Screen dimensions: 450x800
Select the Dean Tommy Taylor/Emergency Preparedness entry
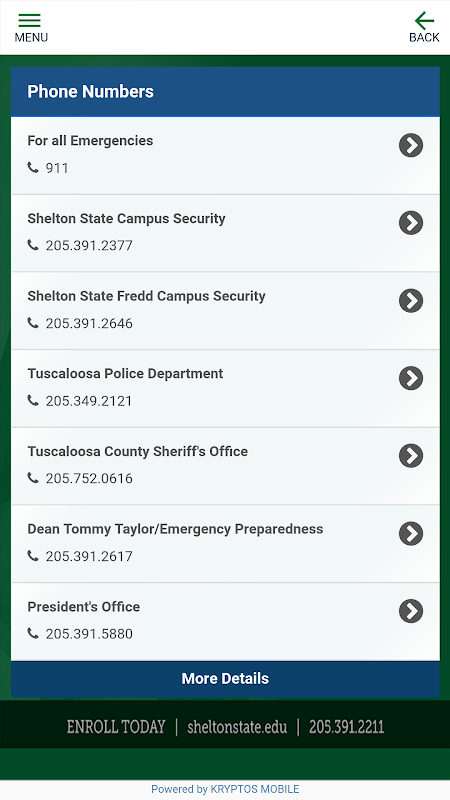coord(225,543)
